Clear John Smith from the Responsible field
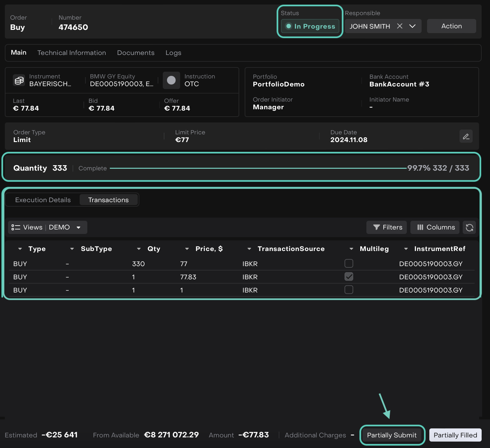The height and width of the screenshot is (448, 490). coord(400,26)
